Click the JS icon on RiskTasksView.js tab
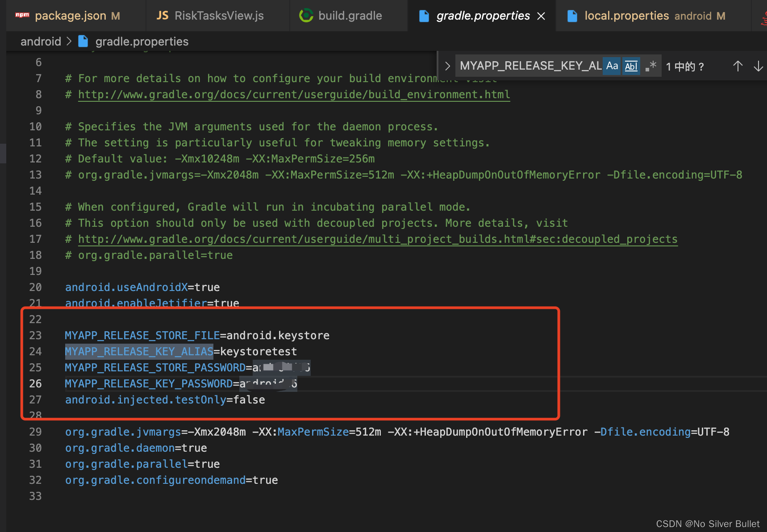767x532 pixels. point(163,15)
